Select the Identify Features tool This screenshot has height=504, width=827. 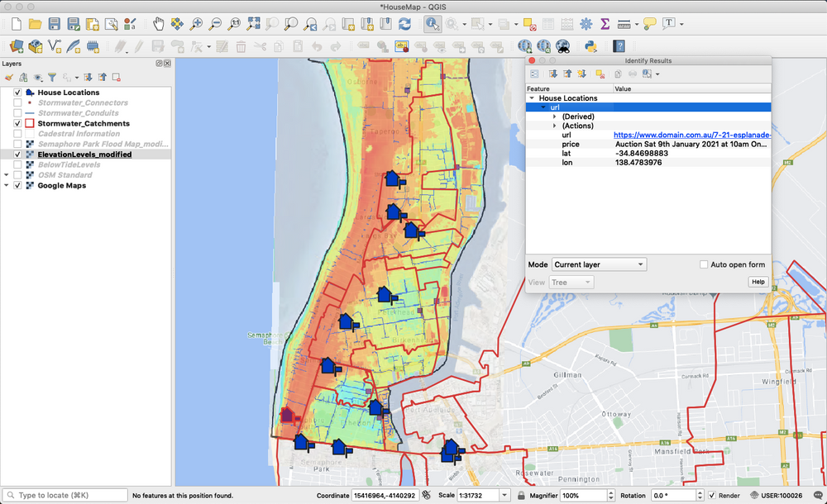click(432, 25)
